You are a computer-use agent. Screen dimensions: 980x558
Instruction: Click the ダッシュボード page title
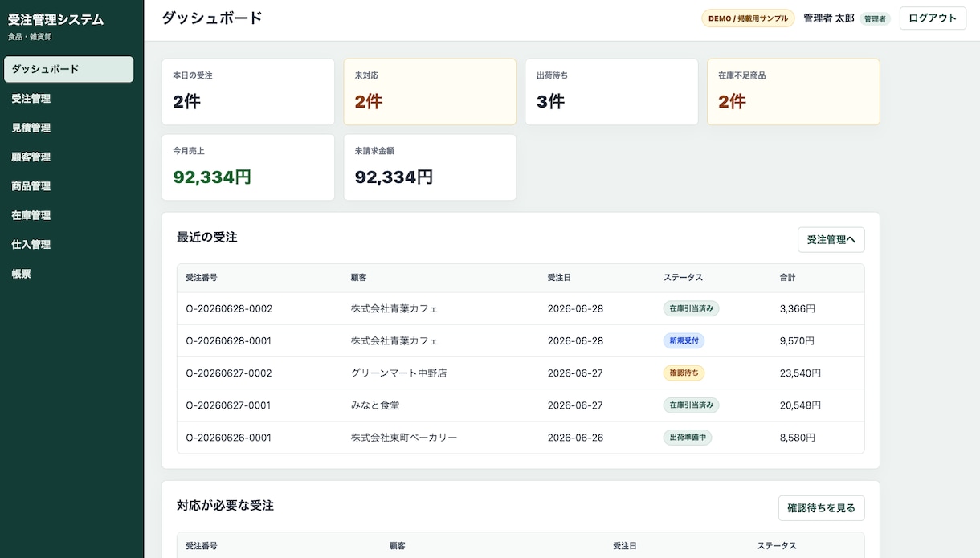pos(212,18)
